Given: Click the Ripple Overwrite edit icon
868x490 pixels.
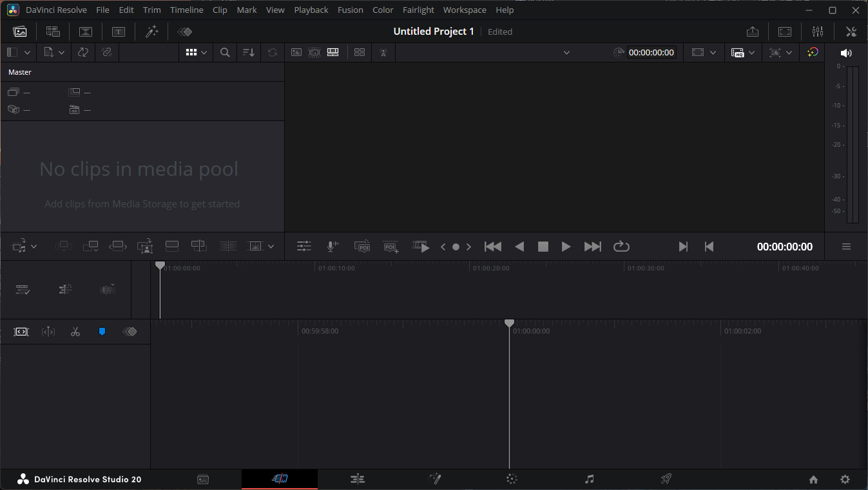Looking at the screenshot, I should (118, 246).
